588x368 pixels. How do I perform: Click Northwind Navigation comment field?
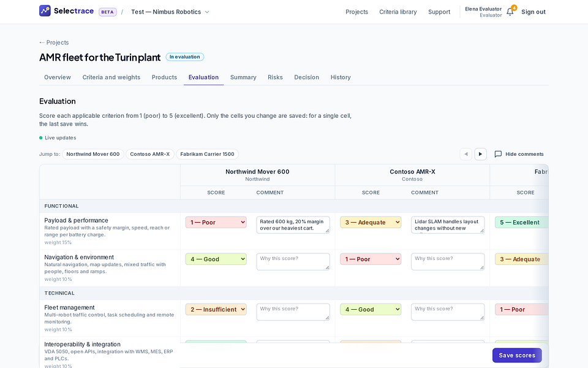tap(293, 262)
